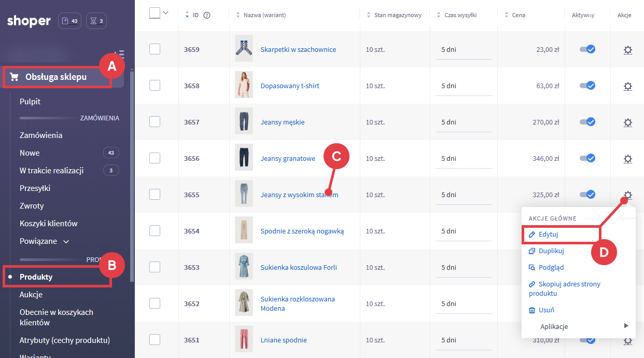The image size is (644, 358).
Task: Click the shoper logo
Action: (29, 21)
